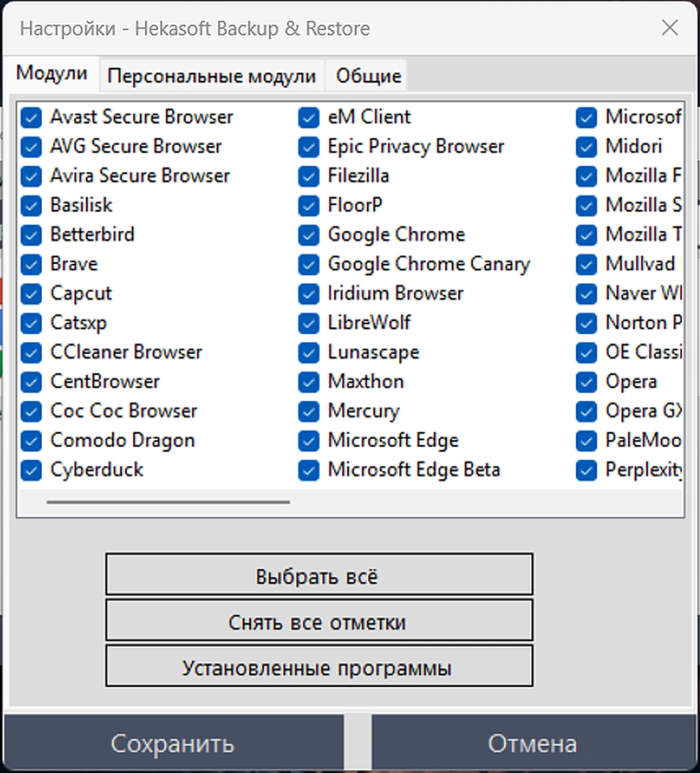Toggle the Microsoft Edge Beta checkbox
This screenshot has width=700, height=773.
(x=309, y=470)
